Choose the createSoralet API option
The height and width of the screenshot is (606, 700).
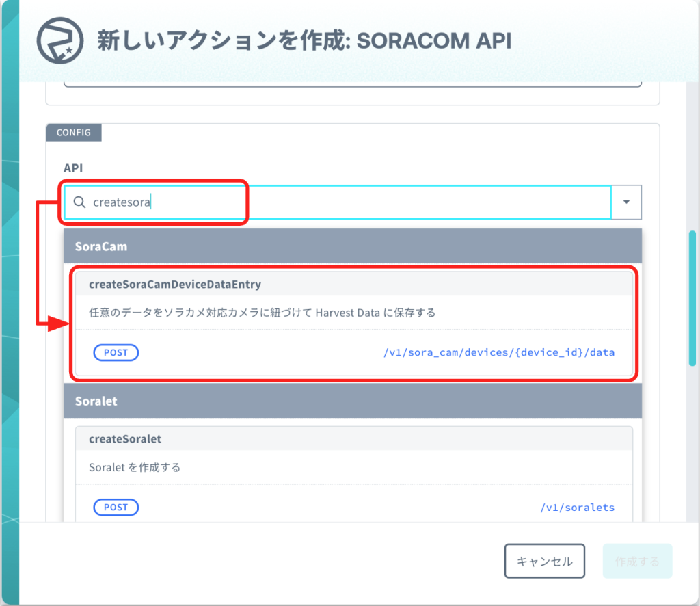click(354, 474)
